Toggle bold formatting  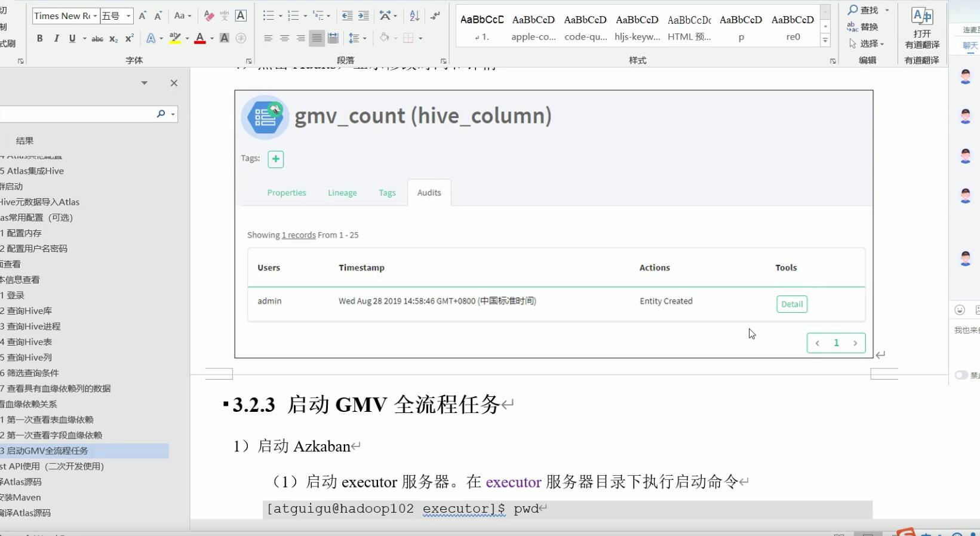click(x=39, y=38)
